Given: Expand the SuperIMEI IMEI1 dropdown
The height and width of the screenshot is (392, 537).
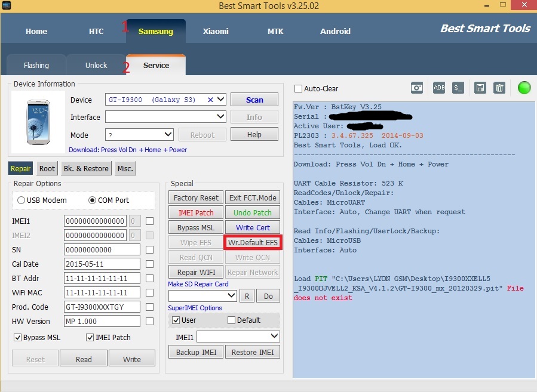Looking at the screenshot, I should pos(274,337).
